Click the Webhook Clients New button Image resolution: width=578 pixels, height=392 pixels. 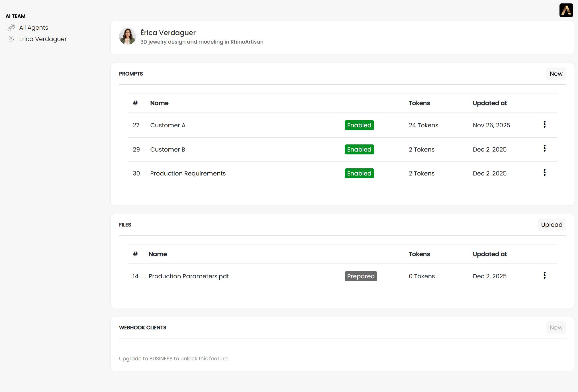556,328
